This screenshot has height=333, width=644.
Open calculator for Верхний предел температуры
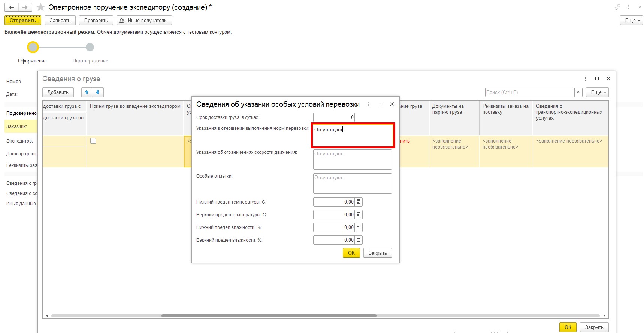point(359,214)
